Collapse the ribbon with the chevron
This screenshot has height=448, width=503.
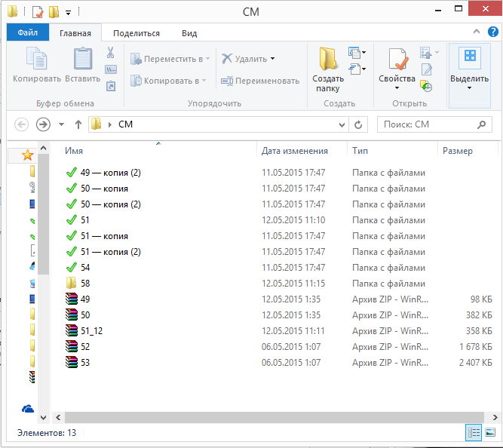click(x=476, y=32)
